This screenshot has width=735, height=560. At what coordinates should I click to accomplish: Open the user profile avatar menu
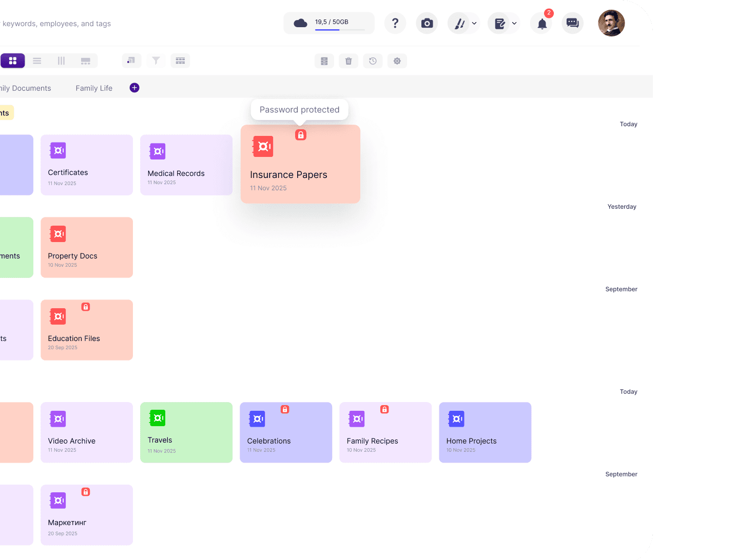point(611,23)
